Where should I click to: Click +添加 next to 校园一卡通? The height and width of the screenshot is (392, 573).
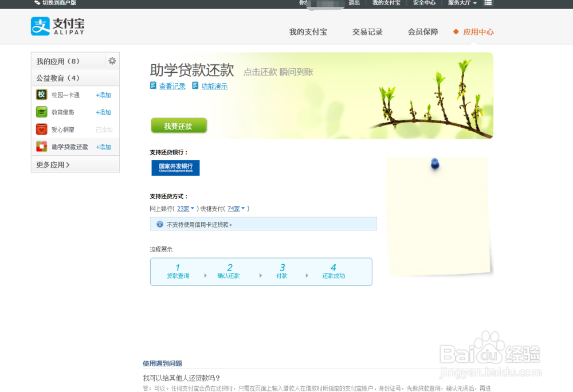pyautogui.click(x=103, y=95)
